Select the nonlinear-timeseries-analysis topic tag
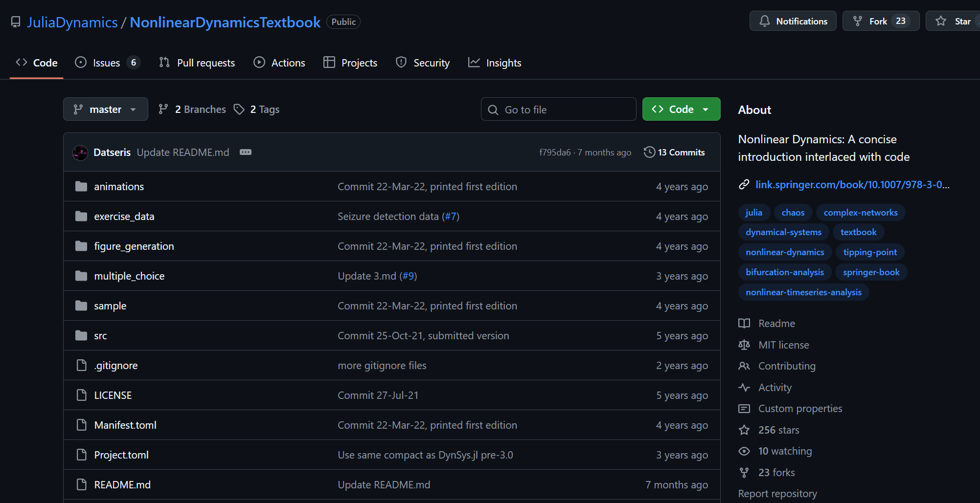This screenshot has width=980, height=503. (803, 292)
